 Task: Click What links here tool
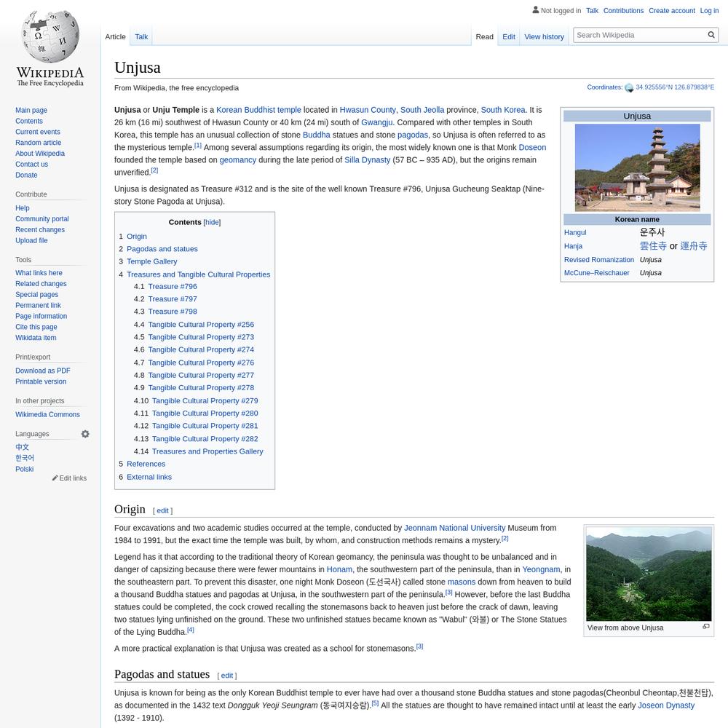tap(39, 273)
